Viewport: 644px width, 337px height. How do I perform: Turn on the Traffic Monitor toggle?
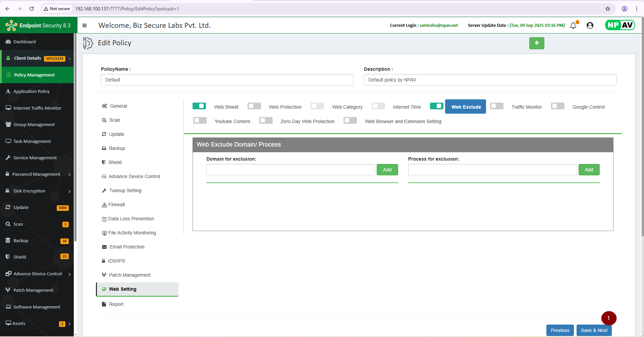[x=497, y=106]
